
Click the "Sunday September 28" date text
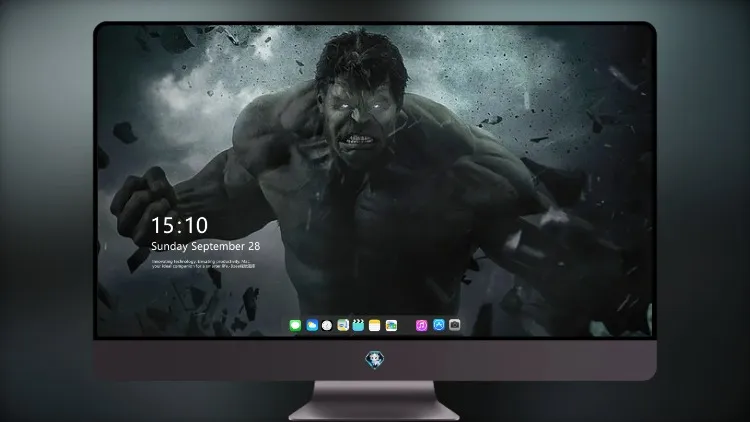pos(206,246)
